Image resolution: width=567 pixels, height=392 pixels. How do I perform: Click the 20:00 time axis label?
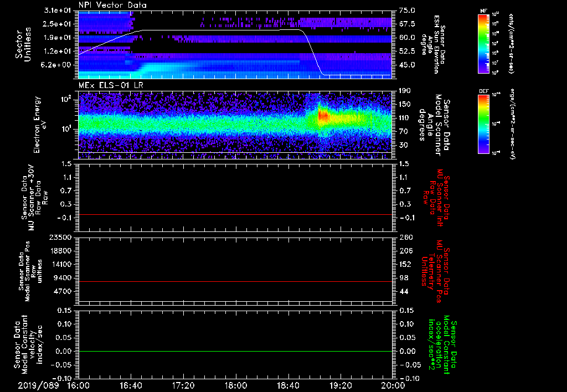[393, 385]
